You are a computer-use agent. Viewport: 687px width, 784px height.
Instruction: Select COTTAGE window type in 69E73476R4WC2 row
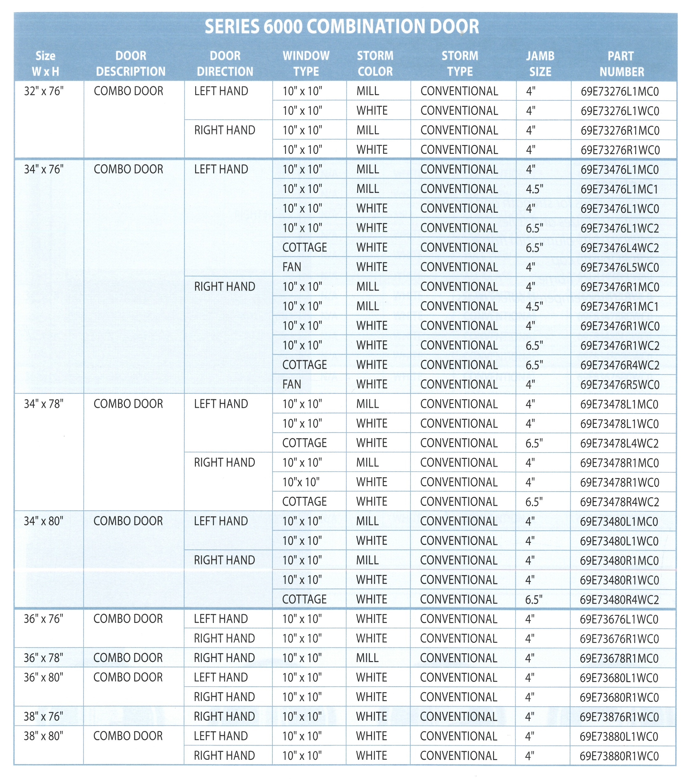tap(305, 365)
